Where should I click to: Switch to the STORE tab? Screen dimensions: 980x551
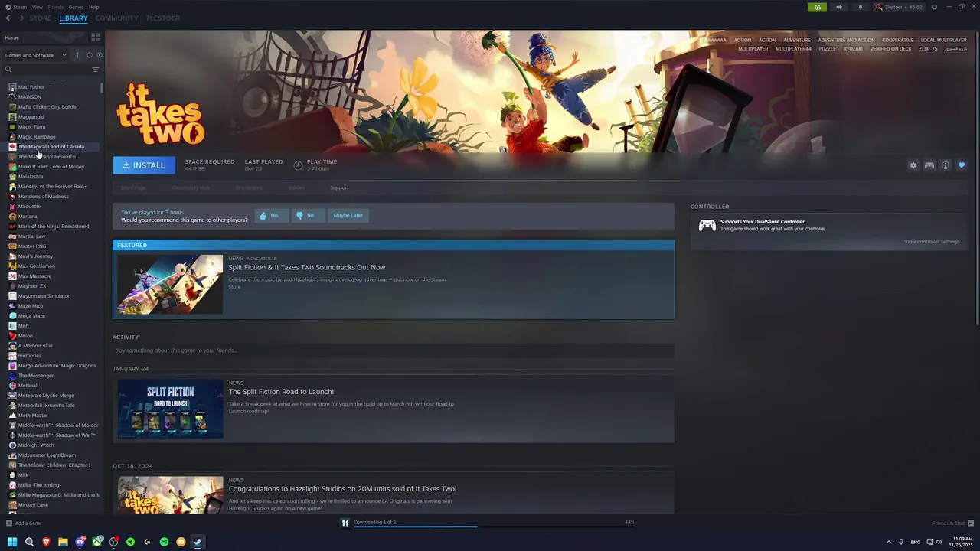tap(41, 18)
